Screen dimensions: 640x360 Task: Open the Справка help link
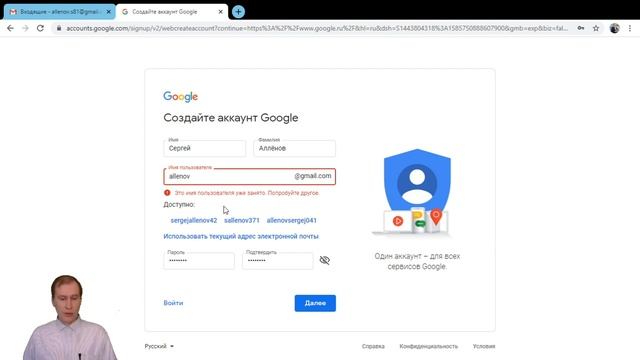(x=373, y=346)
